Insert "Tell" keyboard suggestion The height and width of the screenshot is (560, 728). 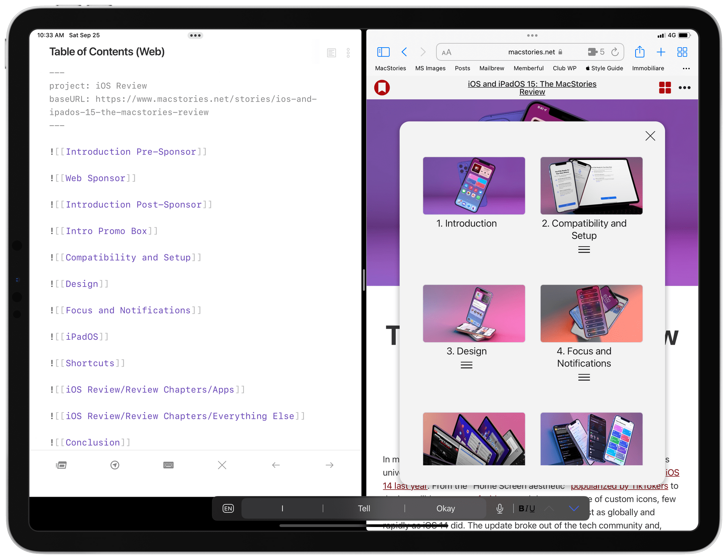tap(364, 508)
